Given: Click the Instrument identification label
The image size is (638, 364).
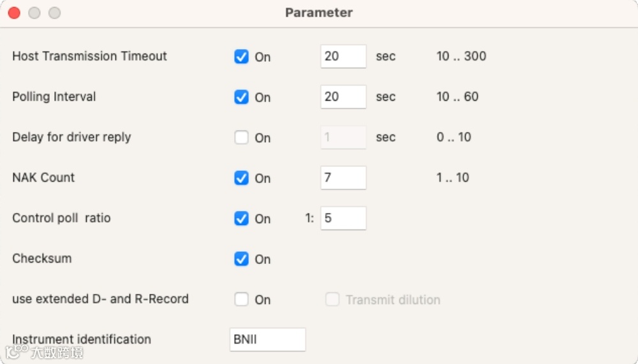Looking at the screenshot, I should 82,339.
